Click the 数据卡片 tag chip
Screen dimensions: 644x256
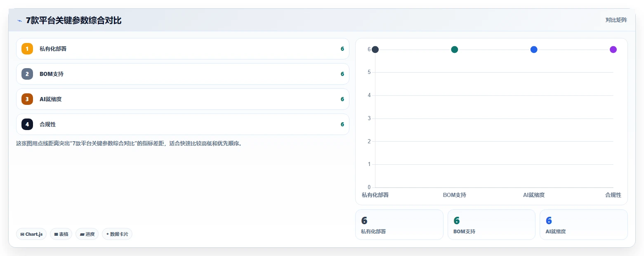tap(117, 234)
